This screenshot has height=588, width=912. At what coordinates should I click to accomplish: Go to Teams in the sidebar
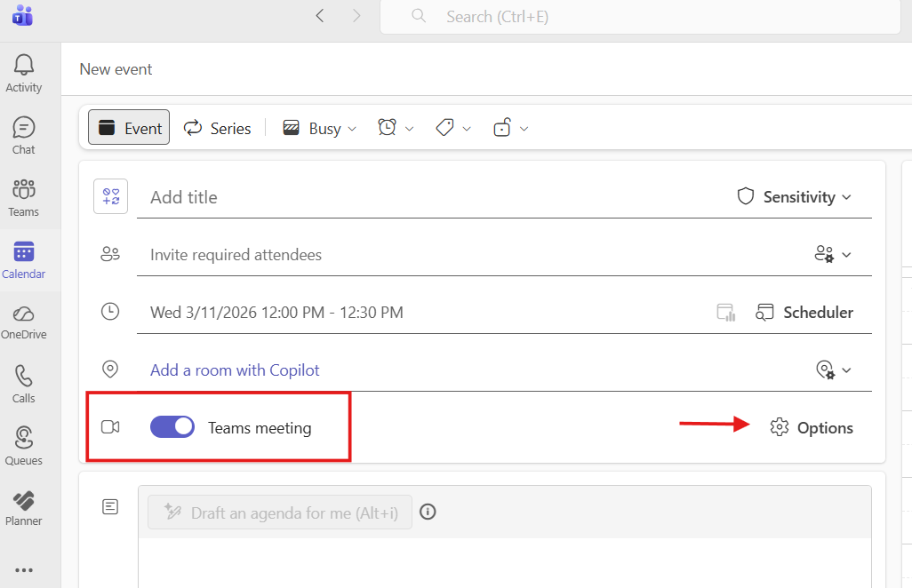coord(24,197)
